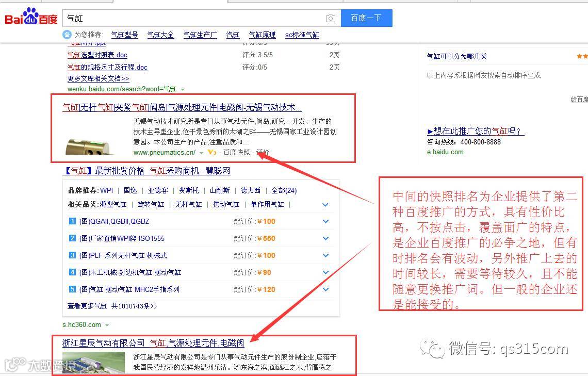Open 浙江星辰气动有限公司 result title
Viewport: 588px width, 376px height.
(x=153, y=343)
